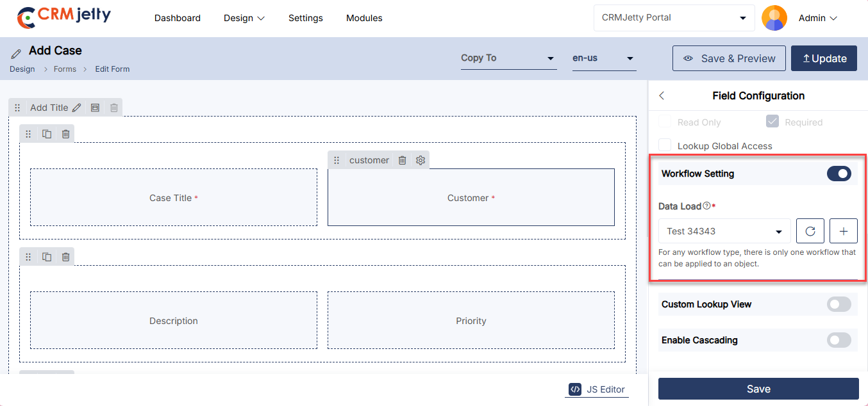Go to the Modules menu item

click(x=364, y=18)
